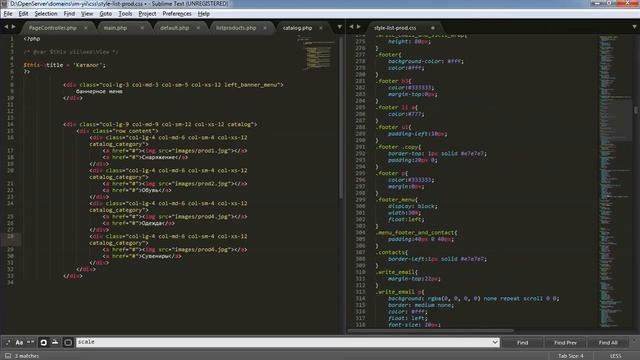Toggle wrap search option in find bar
Viewport: 640px width, 360px height.
tap(43, 342)
